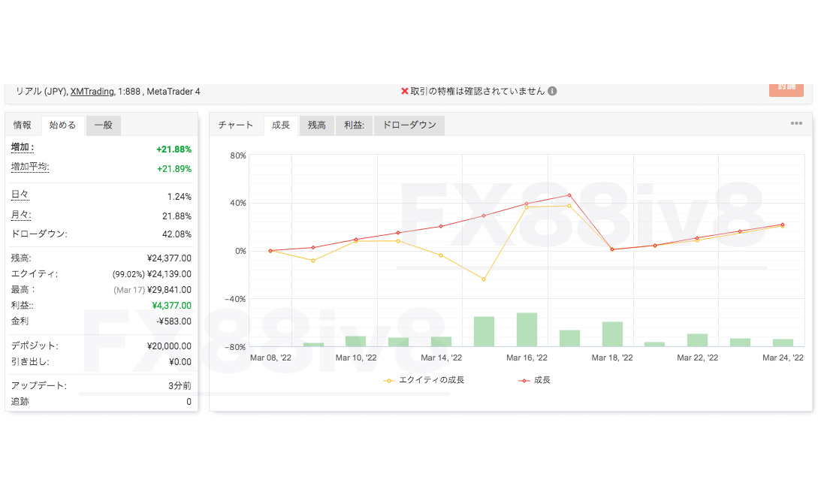Switch to the ドローダウン chart tab

coord(409,125)
